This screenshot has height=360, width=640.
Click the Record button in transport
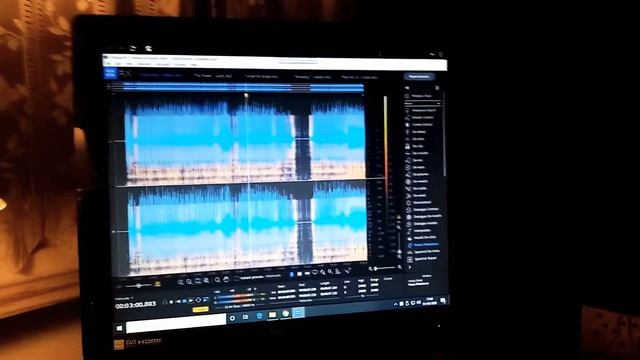pos(171,302)
